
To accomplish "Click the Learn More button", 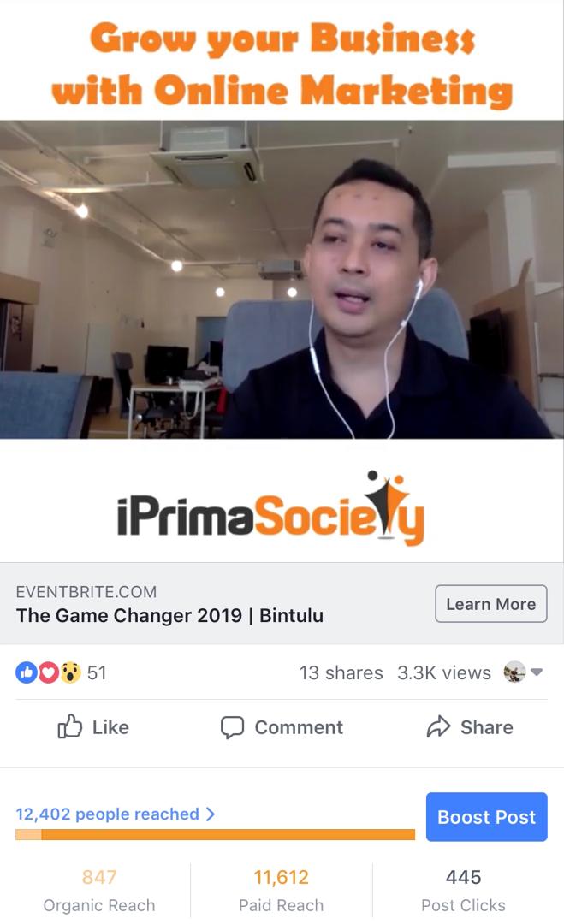I will click(x=491, y=604).
